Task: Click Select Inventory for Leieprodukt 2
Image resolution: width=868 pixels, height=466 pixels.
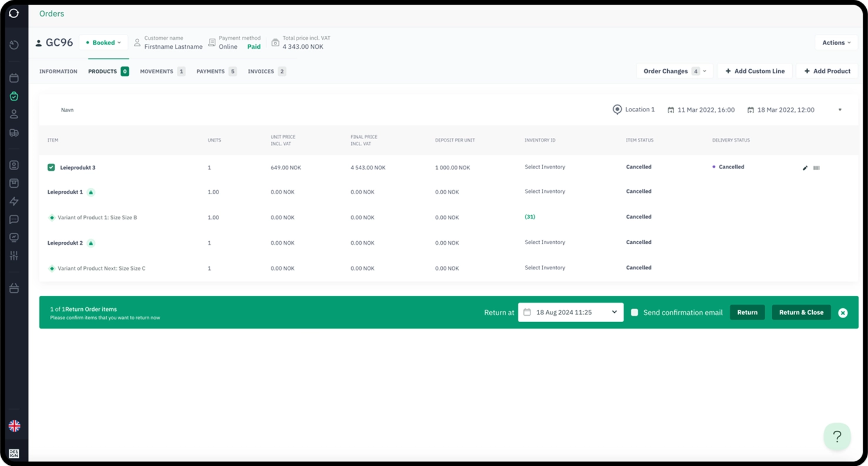Action: point(545,242)
